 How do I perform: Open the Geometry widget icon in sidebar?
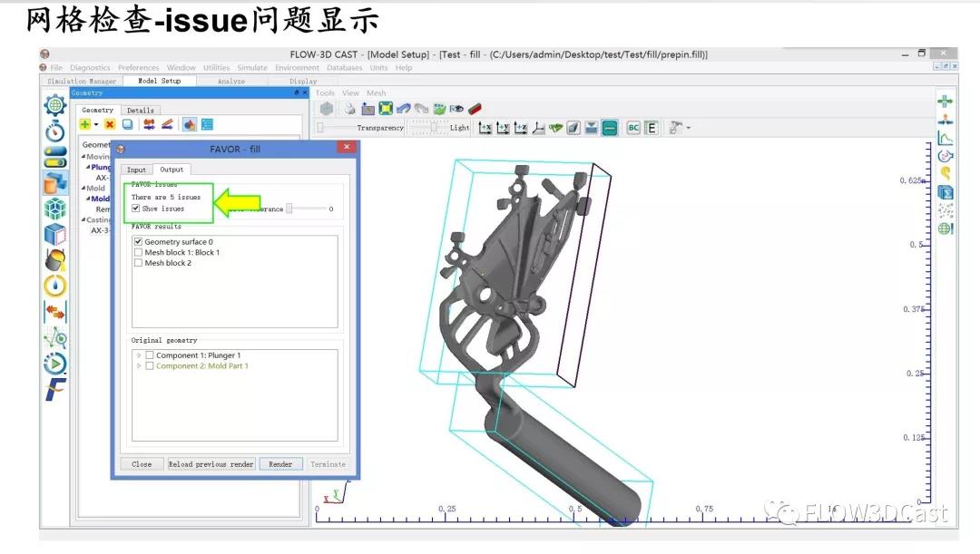coord(54,182)
